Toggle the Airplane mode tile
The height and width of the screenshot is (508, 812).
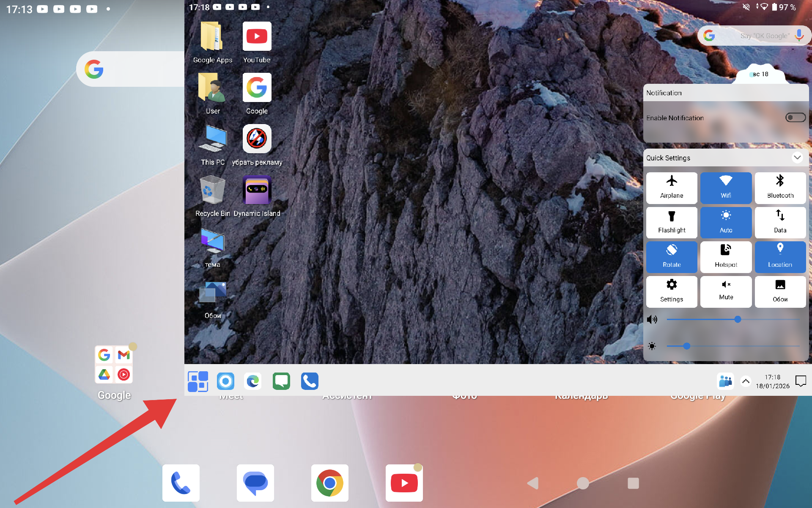pos(672,188)
